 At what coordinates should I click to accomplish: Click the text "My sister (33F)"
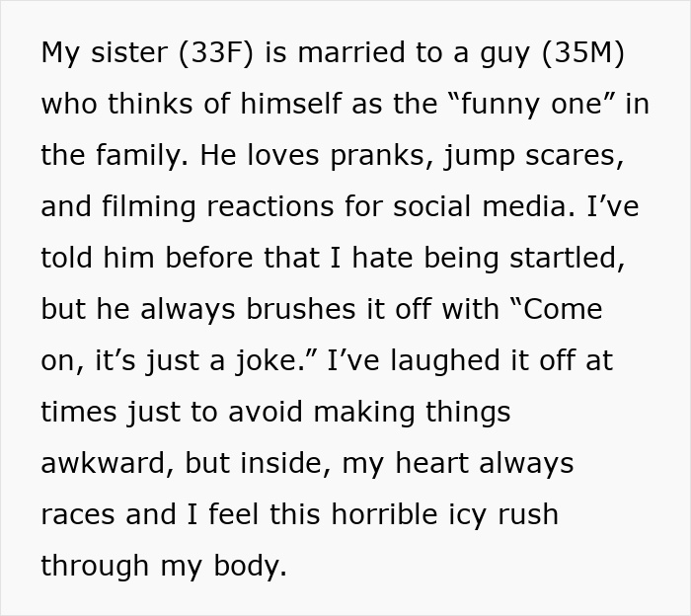pyautogui.click(x=148, y=53)
